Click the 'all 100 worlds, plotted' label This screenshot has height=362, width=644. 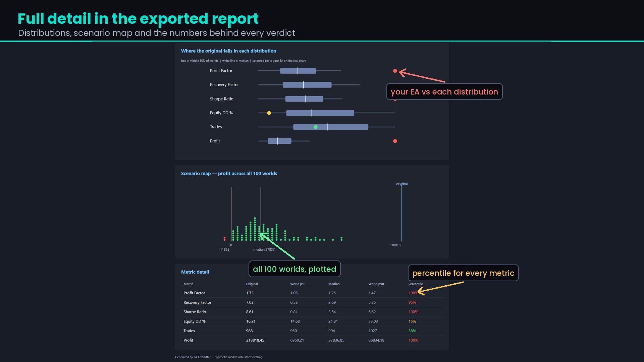294,269
